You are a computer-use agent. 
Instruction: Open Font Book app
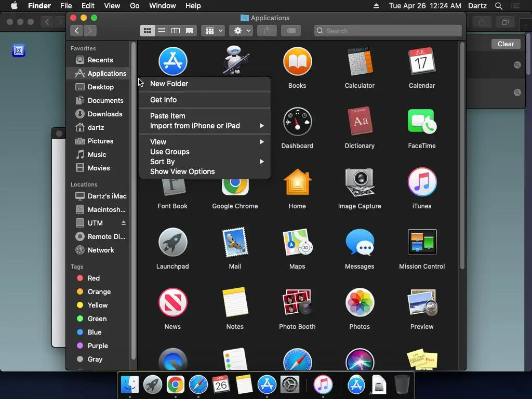click(172, 187)
